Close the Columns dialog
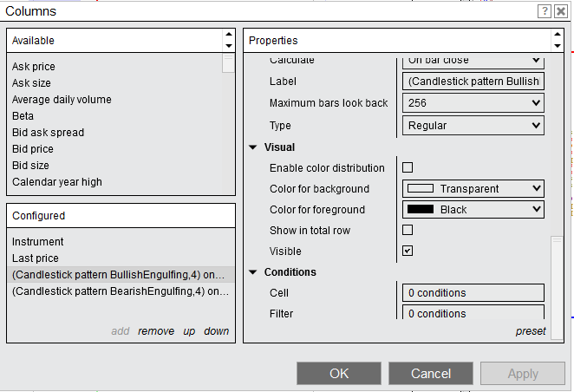 [x=561, y=11]
